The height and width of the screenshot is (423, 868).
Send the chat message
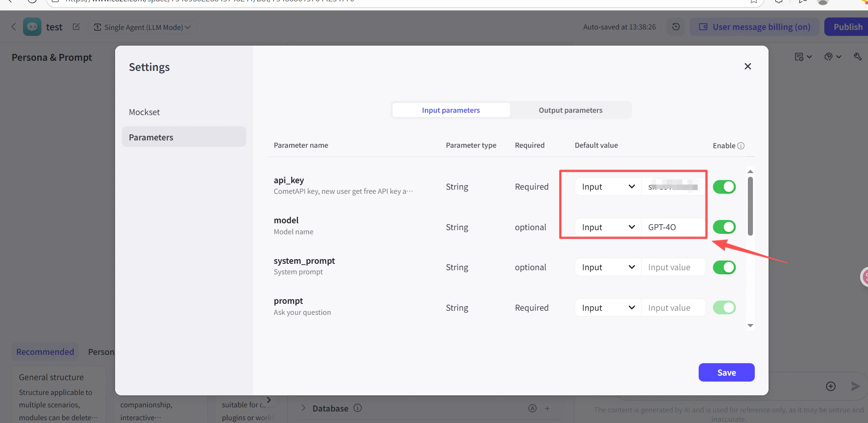tap(855, 386)
